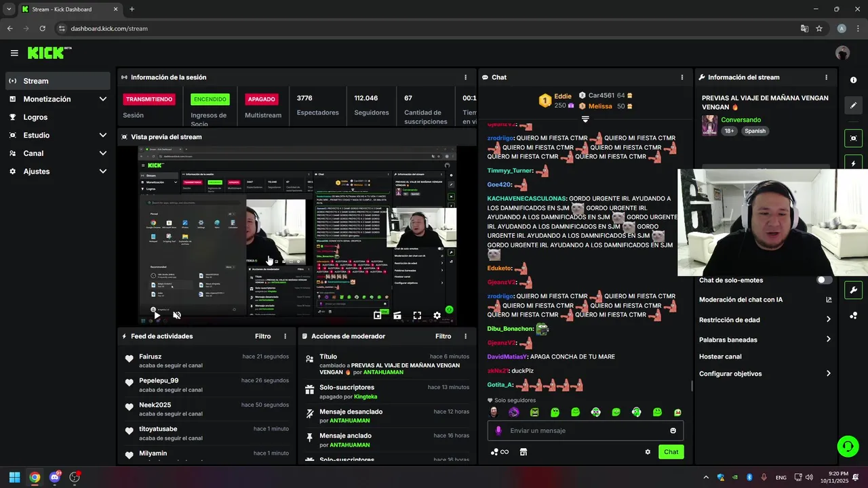Click Hostear canal option
The height and width of the screenshot is (488, 868).
[x=720, y=357]
